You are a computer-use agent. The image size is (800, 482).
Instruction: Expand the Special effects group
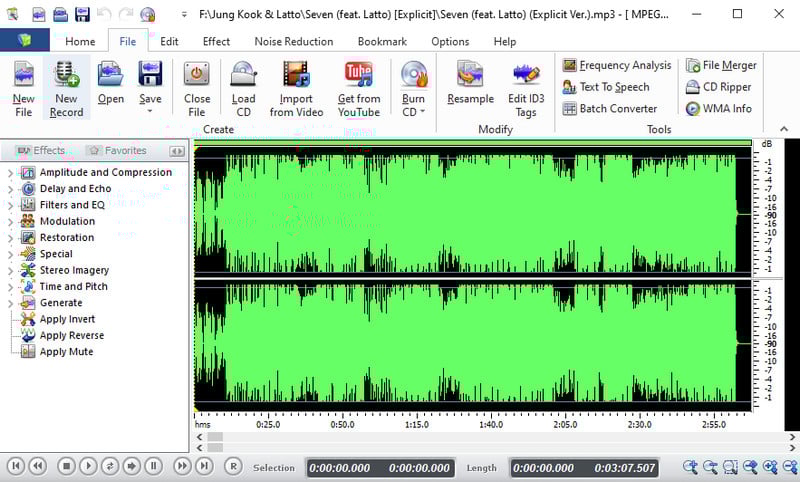click(x=10, y=255)
